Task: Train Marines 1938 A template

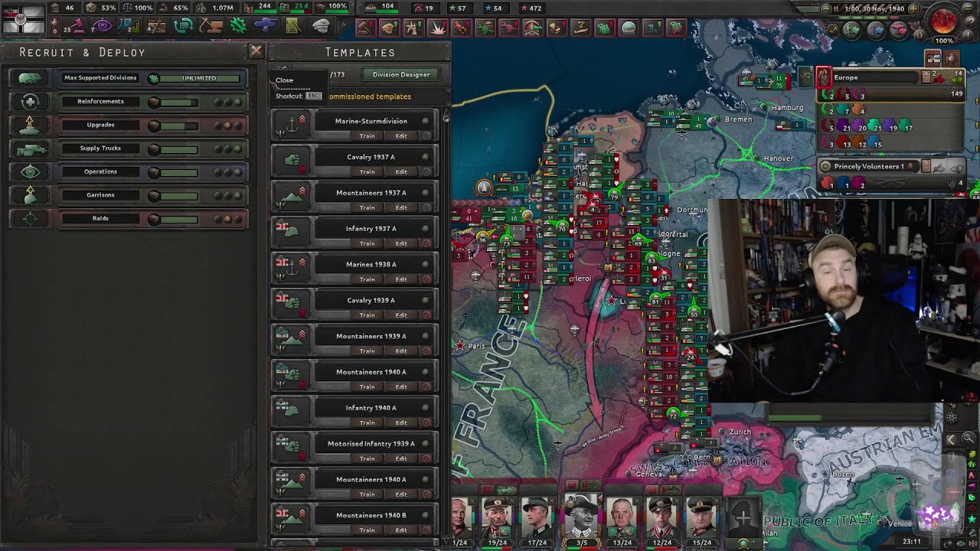Action: 367,279
